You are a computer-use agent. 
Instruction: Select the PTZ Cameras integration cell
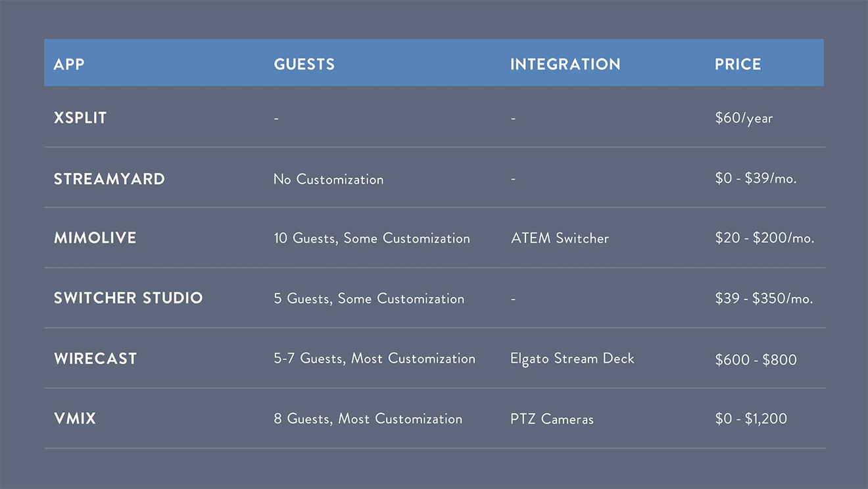click(x=552, y=419)
